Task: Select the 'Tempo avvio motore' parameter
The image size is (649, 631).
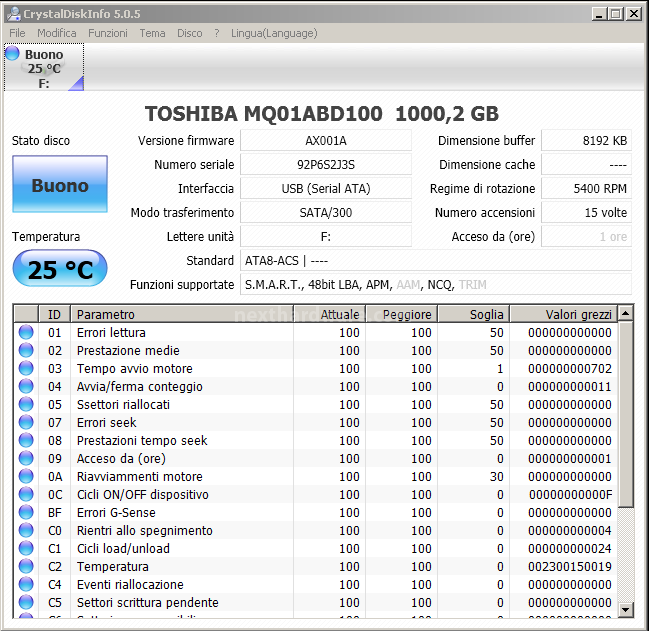Action: 135,369
